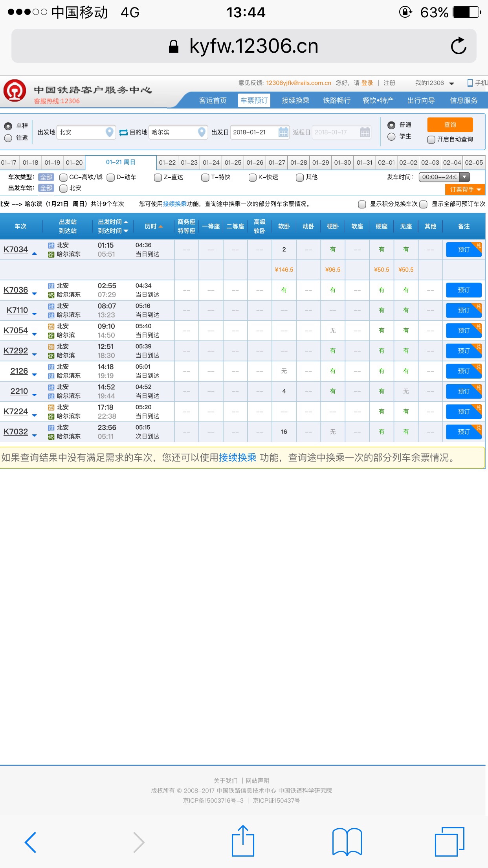
Task: Check the D-动车 train type filter
Action: coord(110,178)
